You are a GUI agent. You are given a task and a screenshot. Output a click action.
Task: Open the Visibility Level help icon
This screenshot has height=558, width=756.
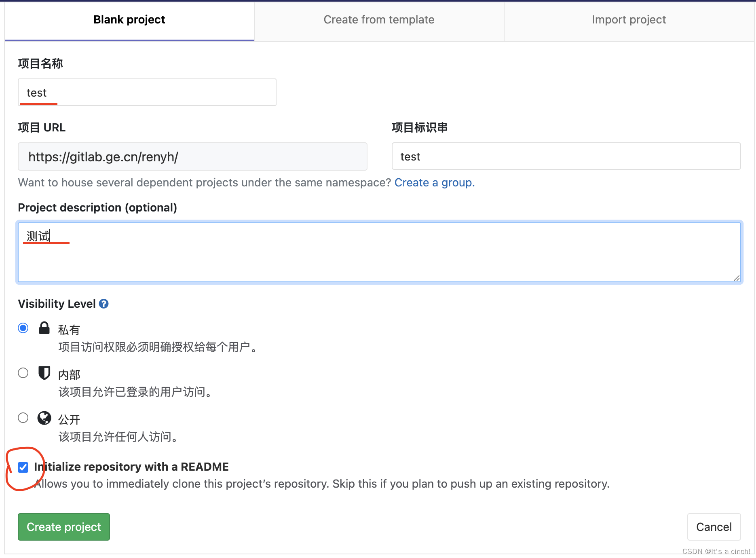[103, 304]
